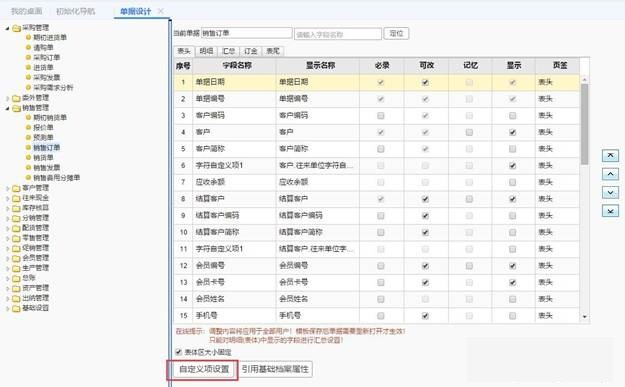
Task: Click the move-to-top arrow button
Action: pos(610,155)
